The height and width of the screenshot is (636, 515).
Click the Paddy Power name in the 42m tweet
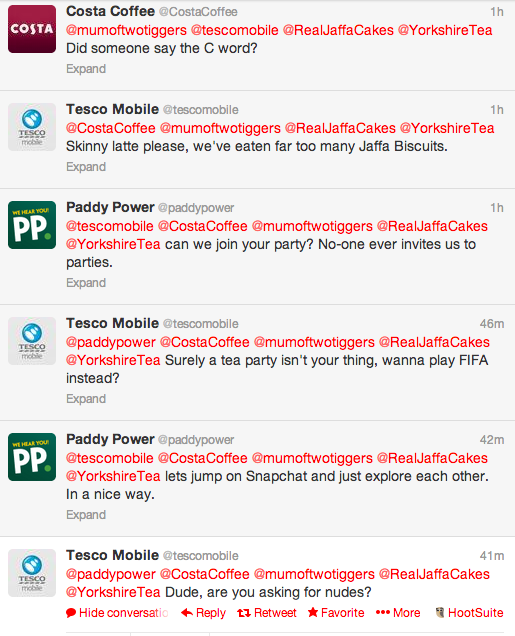[x=110, y=439]
